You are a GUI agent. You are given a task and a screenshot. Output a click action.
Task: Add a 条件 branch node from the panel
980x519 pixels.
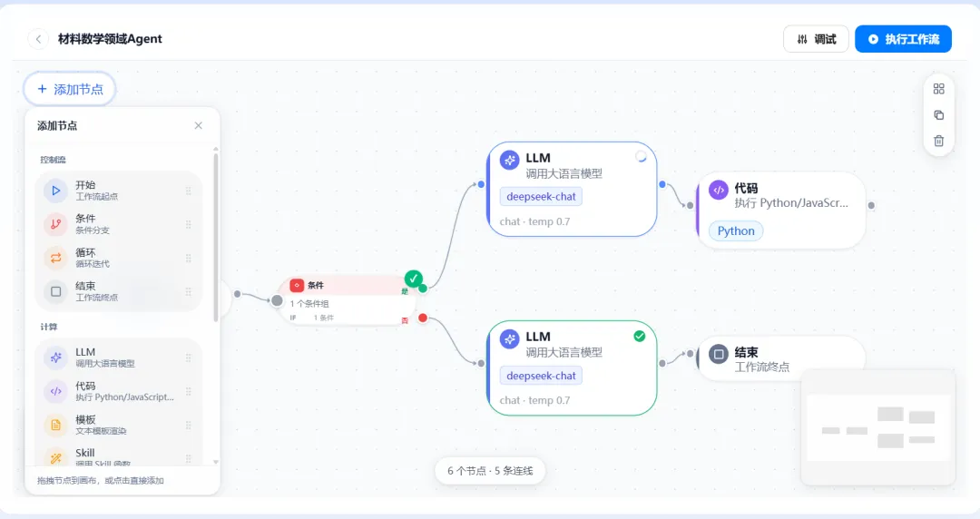tap(119, 224)
